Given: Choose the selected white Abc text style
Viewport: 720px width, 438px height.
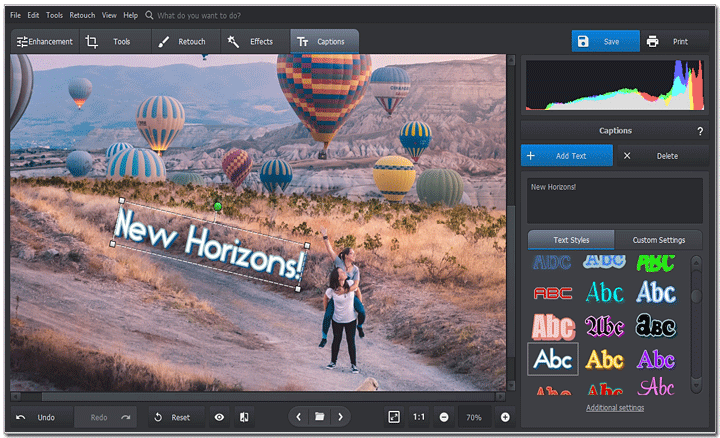Looking at the screenshot, I should coord(553,359).
